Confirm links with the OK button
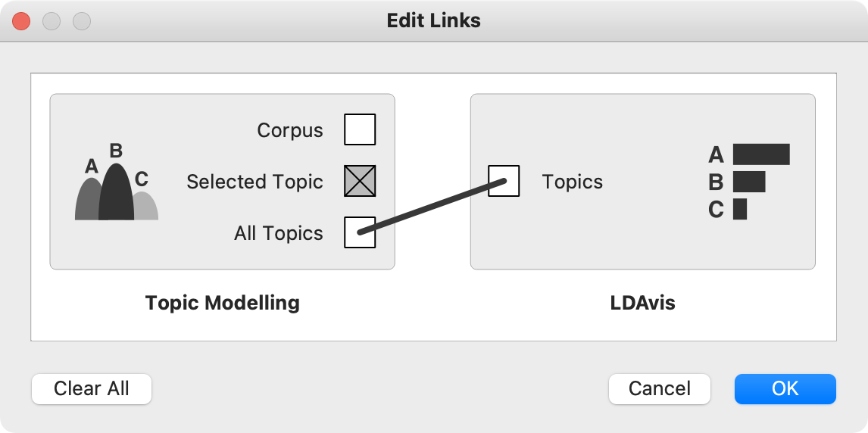 785,389
